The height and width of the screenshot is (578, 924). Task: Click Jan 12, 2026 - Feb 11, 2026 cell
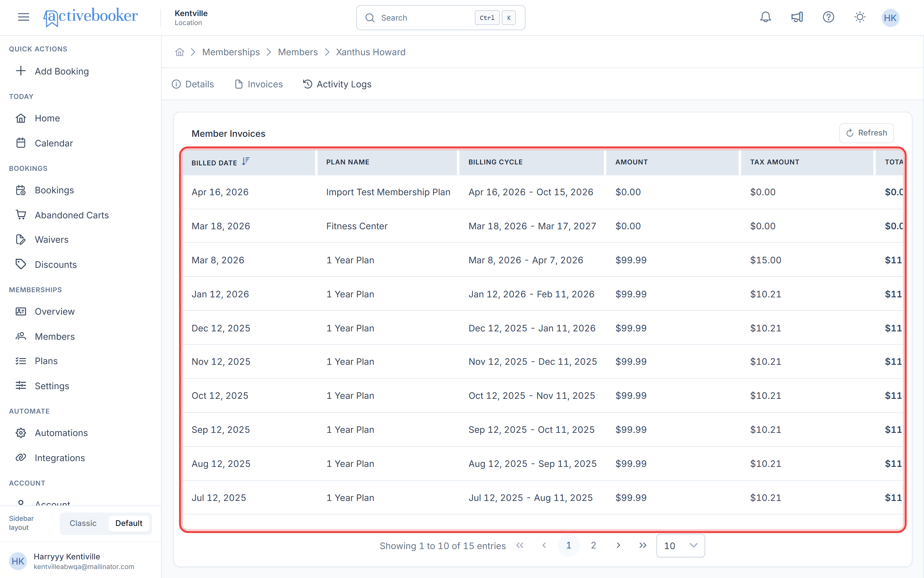532,294
